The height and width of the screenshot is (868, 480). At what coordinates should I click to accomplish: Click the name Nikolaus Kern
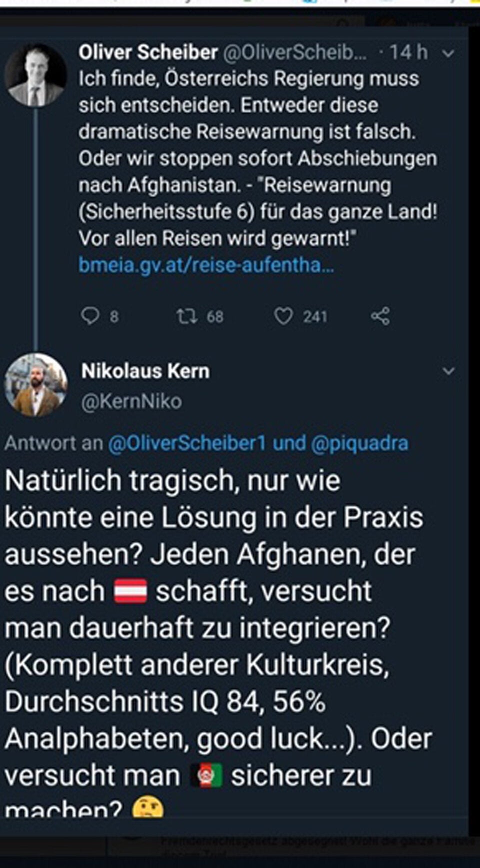click(x=145, y=371)
